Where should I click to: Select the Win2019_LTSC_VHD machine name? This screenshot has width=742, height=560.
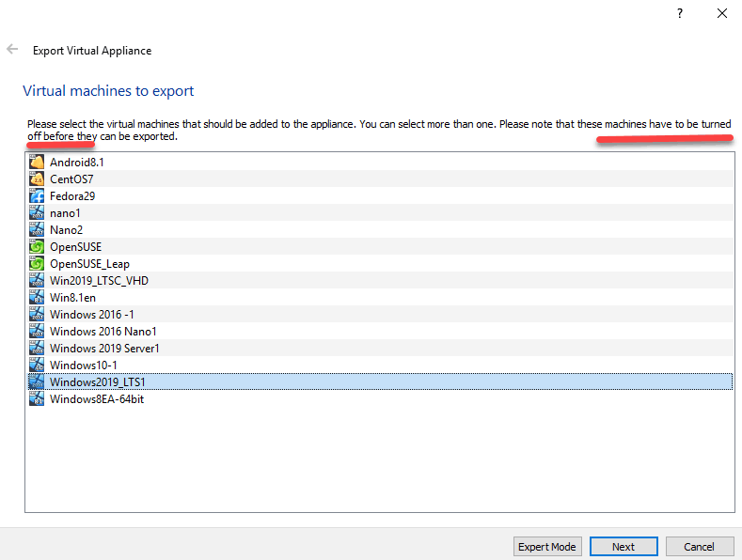click(99, 281)
